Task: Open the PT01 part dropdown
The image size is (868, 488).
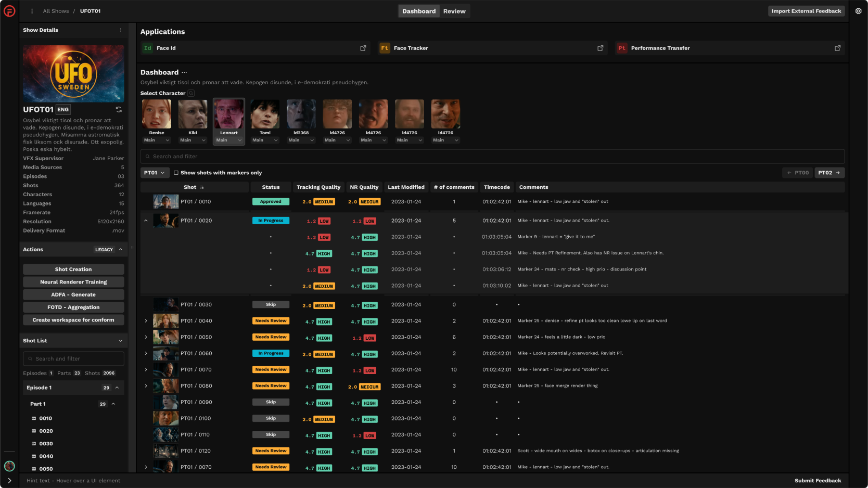Action: [x=155, y=173]
